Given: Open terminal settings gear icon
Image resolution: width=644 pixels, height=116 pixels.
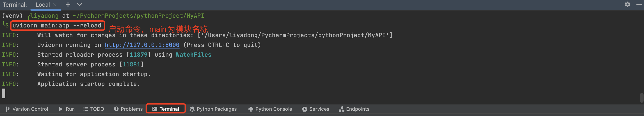Looking at the screenshot, I should [627, 4].
